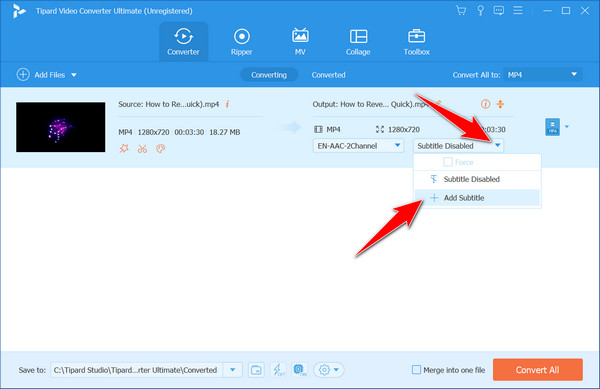Click the output resolution 1280x720 icon
This screenshot has width=600, height=389.
pyautogui.click(x=380, y=129)
